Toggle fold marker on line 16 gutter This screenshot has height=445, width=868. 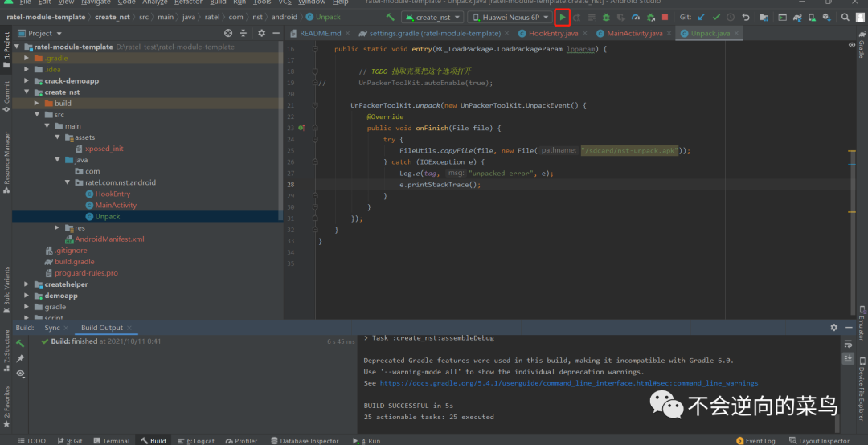click(314, 49)
